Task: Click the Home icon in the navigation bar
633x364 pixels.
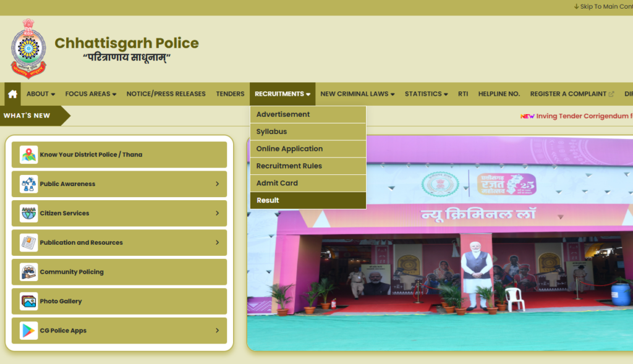Action: (x=11, y=93)
